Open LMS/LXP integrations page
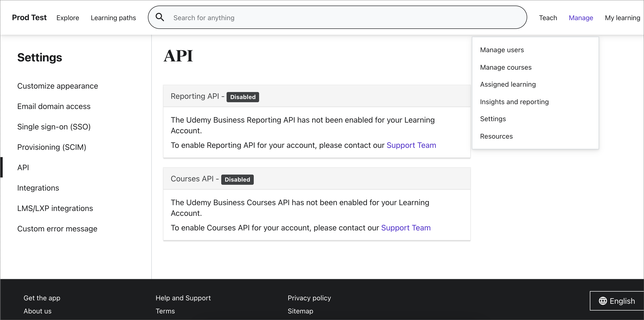644x320 pixels. (x=55, y=208)
